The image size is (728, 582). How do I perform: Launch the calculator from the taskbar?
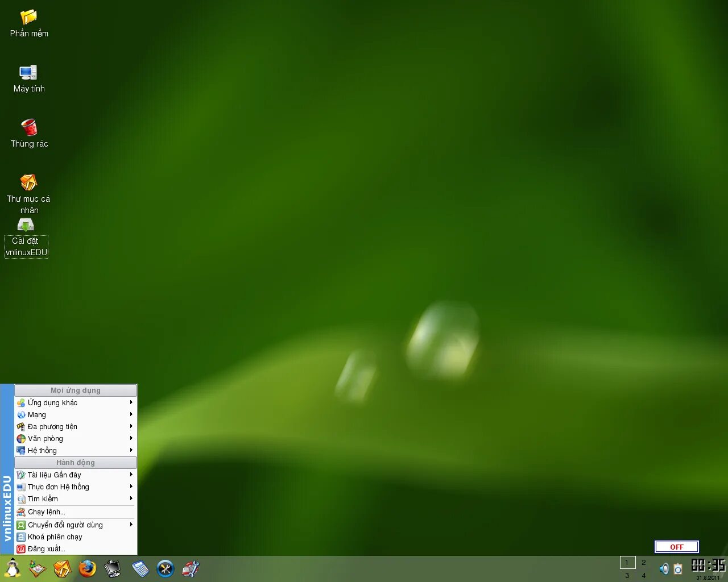(140, 568)
